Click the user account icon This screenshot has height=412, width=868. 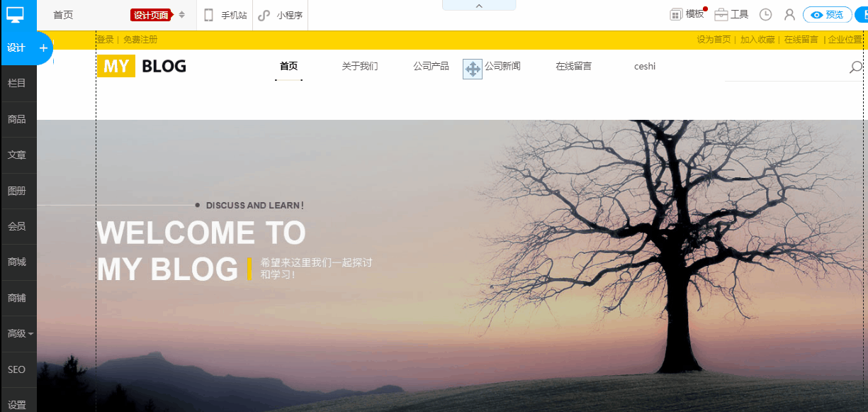pos(789,15)
